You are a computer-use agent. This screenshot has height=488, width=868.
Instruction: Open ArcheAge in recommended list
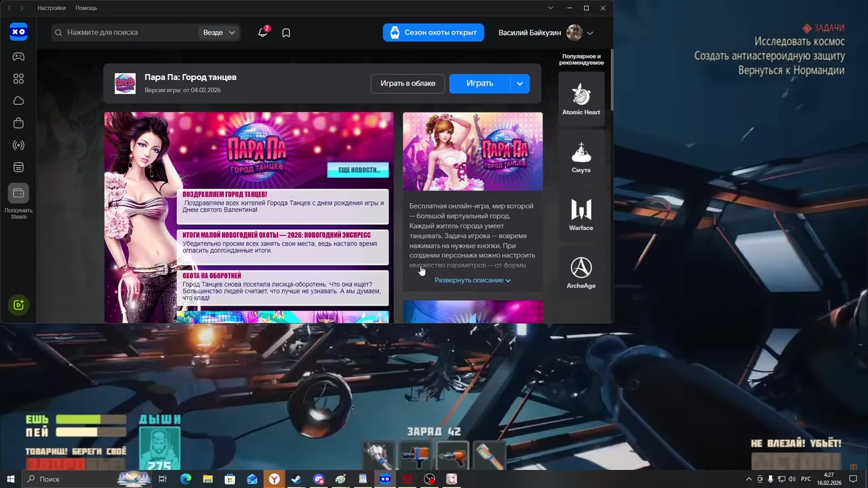click(581, 272)
